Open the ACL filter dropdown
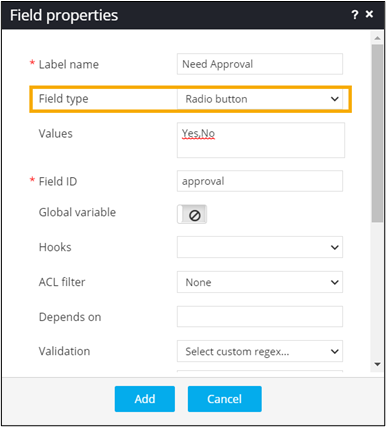 click(x=260, y=282)
